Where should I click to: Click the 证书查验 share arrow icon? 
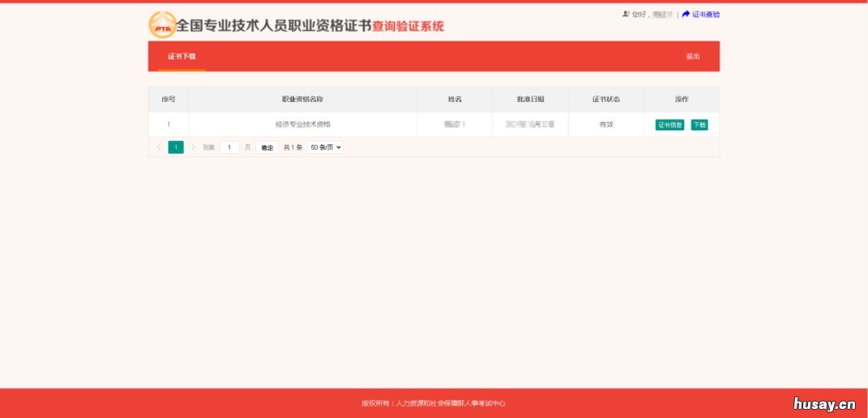click(x=686, y=14)
